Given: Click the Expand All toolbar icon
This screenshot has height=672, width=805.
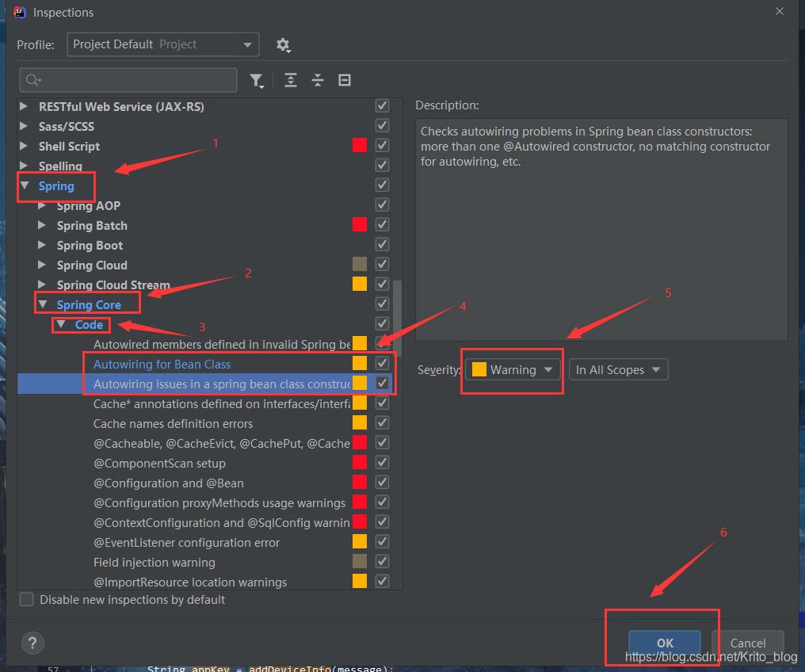Looking at the screenshot, I should click(291, 80).
